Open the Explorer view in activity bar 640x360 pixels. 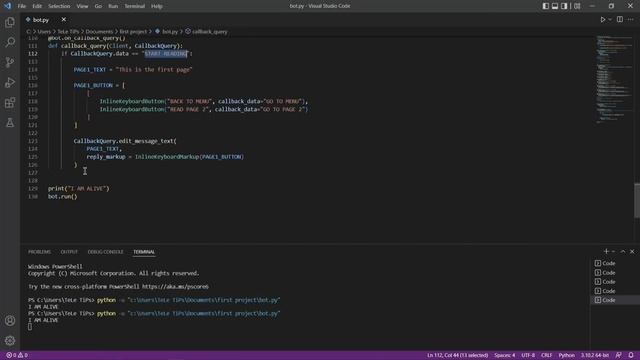coord(10,22)
